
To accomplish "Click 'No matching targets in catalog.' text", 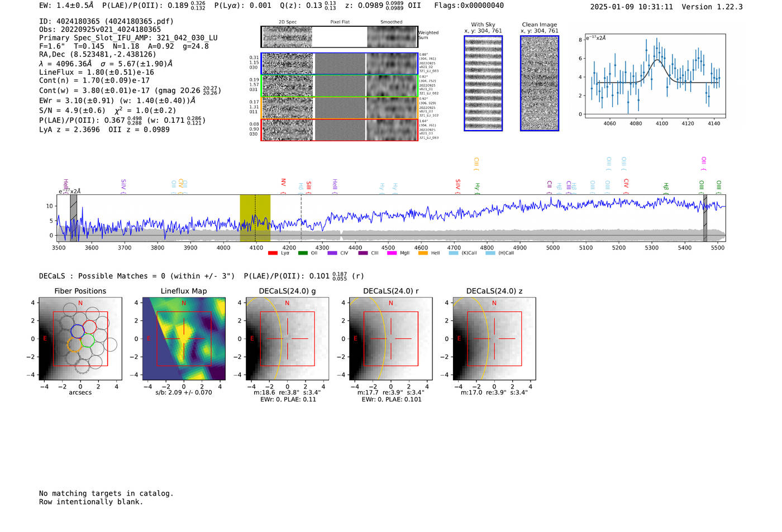I will click(x=106, y=493).
